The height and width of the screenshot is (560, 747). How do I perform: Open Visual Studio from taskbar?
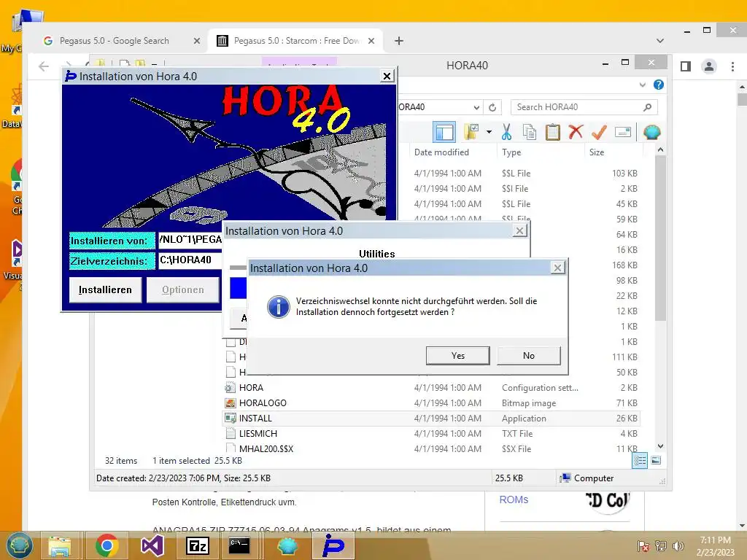[x=152, y=545]
